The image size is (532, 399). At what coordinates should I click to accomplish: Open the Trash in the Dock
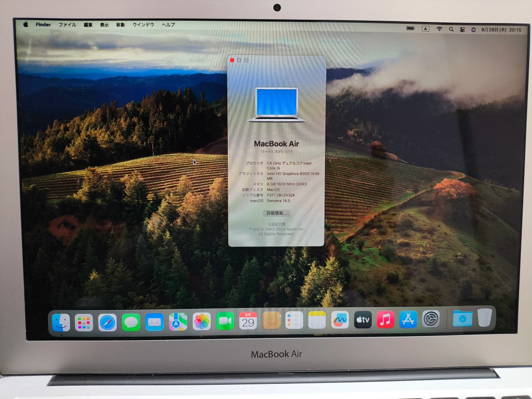coord(485,318)
